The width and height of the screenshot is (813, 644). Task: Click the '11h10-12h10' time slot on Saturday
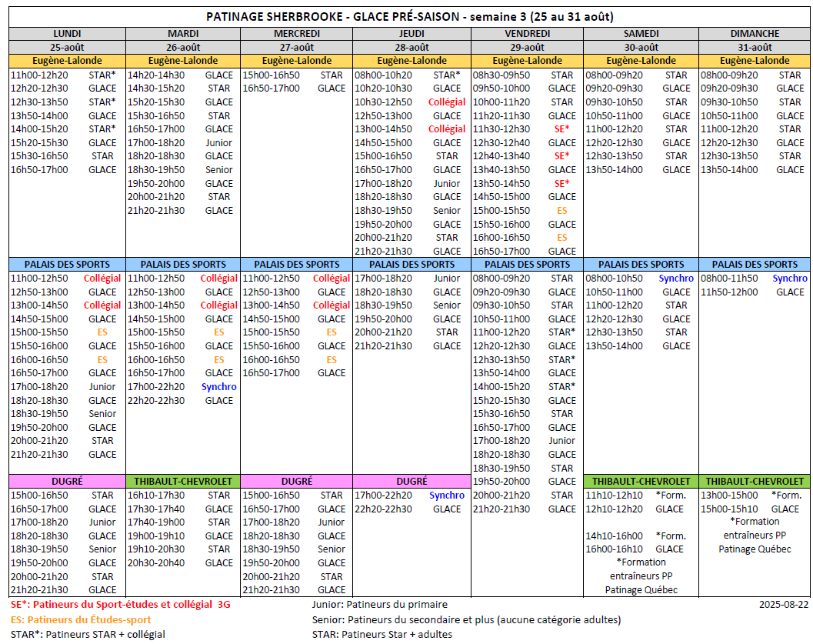[615, 496]
